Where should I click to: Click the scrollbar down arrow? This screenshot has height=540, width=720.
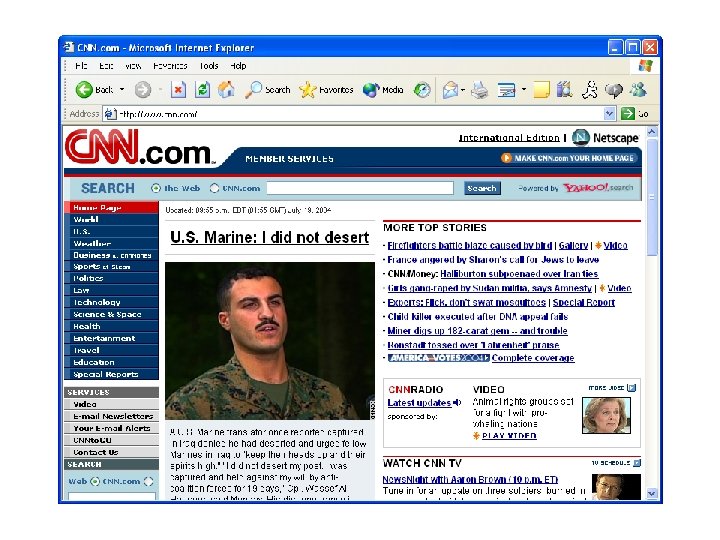[x=652, y=493]
